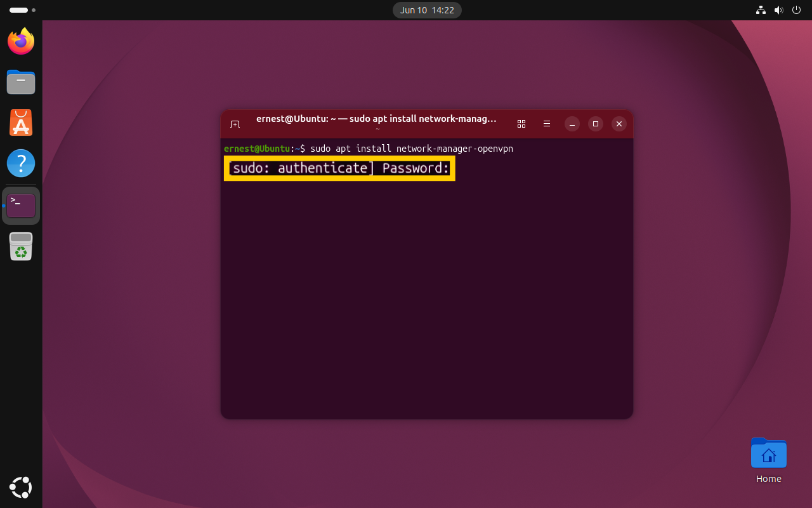Click the terminal window title text
Viewport: 812px width, 508px height.
click(x=376, y=119)
